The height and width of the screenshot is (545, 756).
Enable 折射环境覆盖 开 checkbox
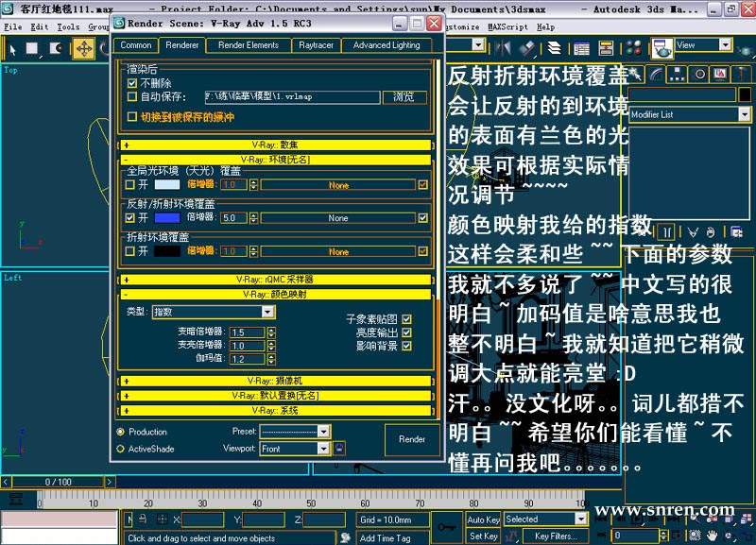[x=129, y=251]
